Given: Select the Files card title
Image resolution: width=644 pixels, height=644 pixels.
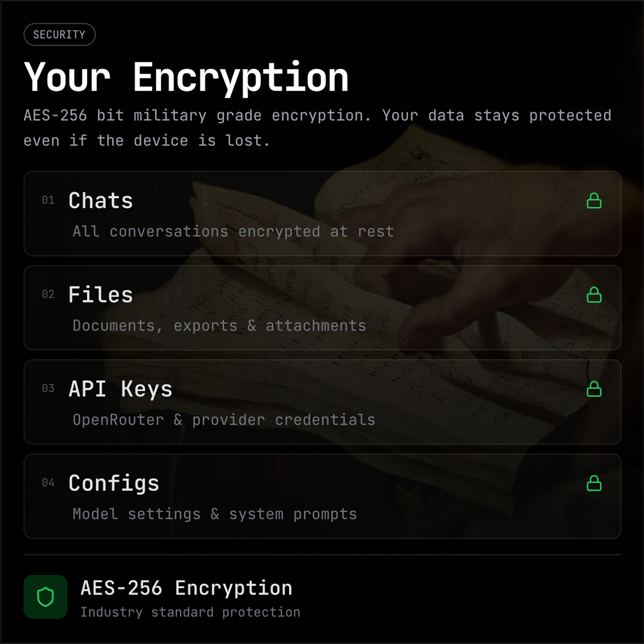Looking at the screenshot, I should click(101, 295).
